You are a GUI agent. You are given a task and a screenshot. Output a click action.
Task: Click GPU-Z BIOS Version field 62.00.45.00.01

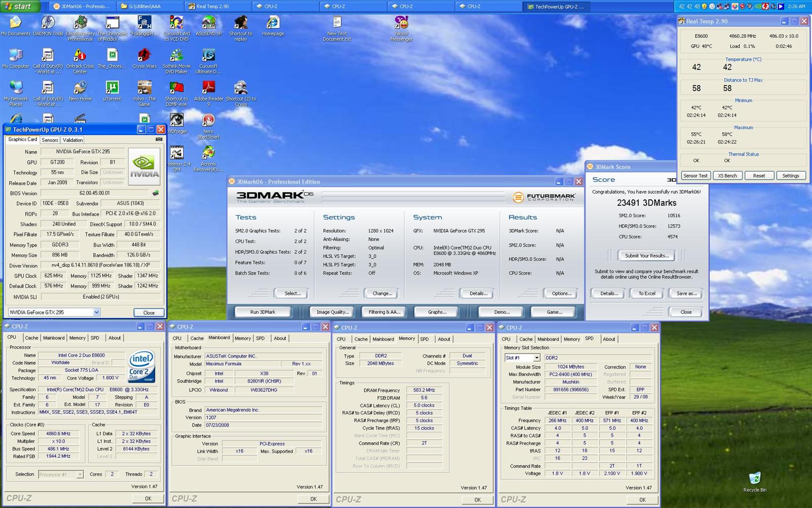tap(95, 193)
